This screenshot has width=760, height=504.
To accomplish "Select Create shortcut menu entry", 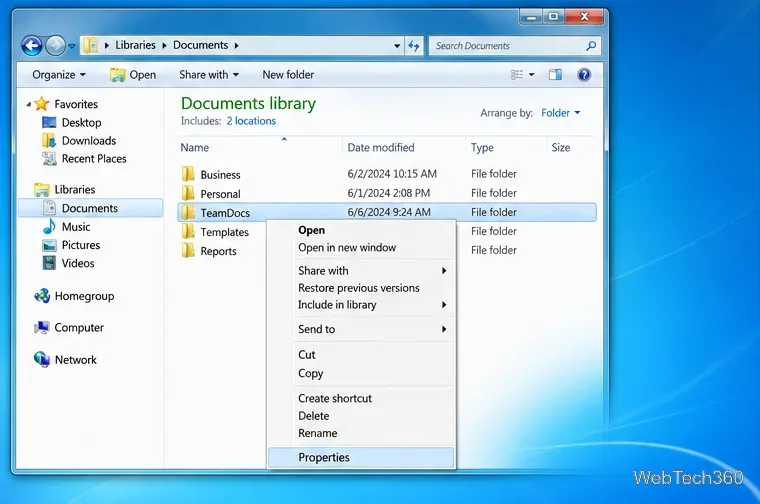I will 335,398.
